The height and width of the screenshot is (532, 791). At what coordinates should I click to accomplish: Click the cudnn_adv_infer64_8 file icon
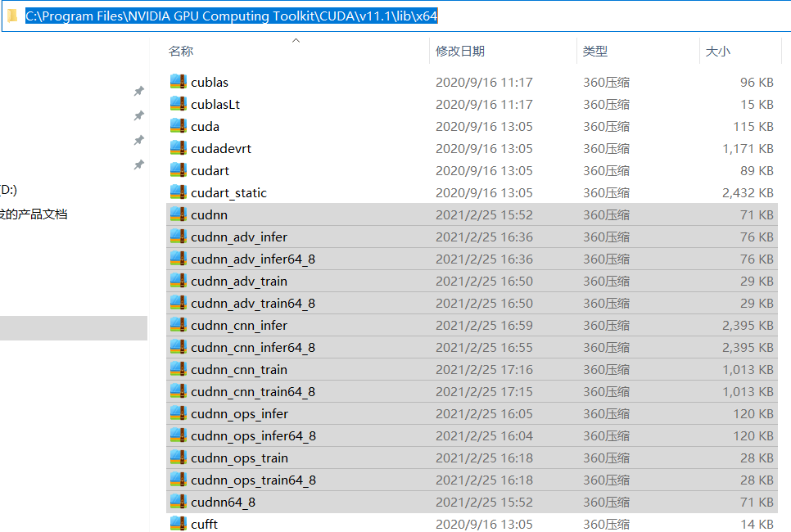coord(179,259)
